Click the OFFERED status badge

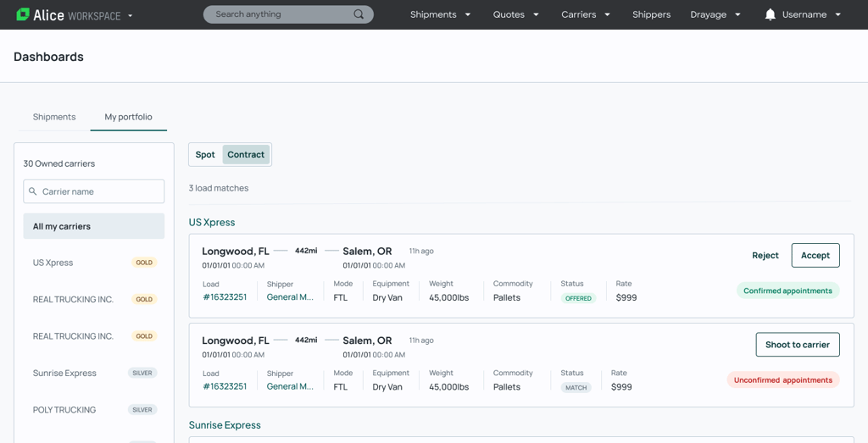point(578,298)
